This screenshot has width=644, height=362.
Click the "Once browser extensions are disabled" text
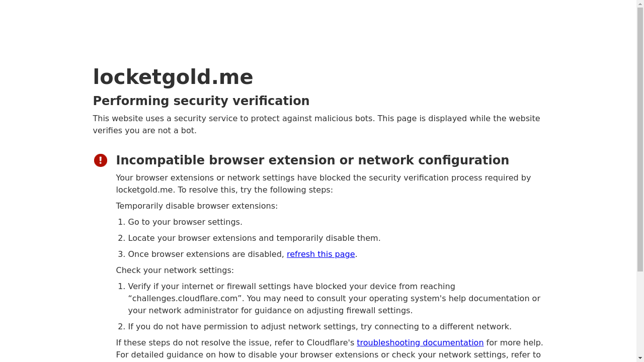(x=206, y=254)
